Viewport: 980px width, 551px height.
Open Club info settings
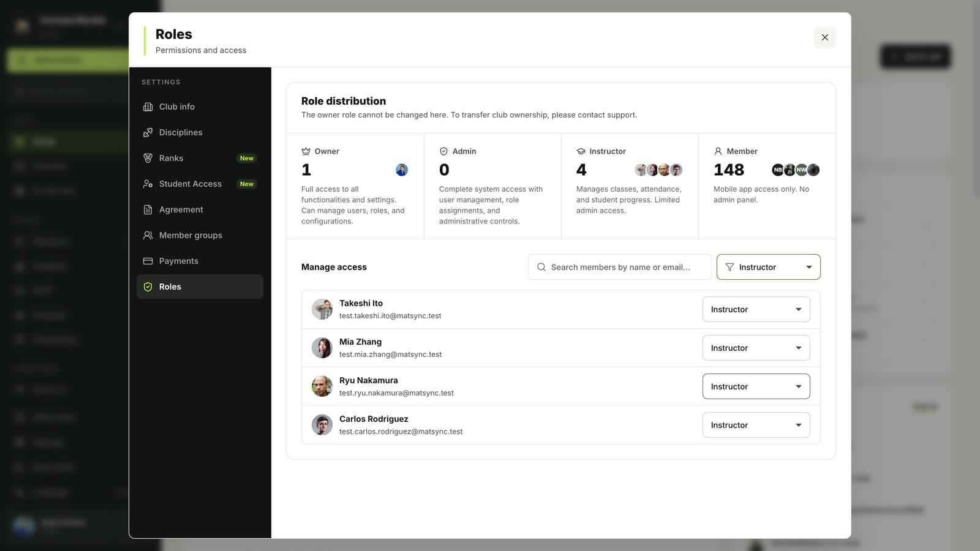click(x=200, y=107)
